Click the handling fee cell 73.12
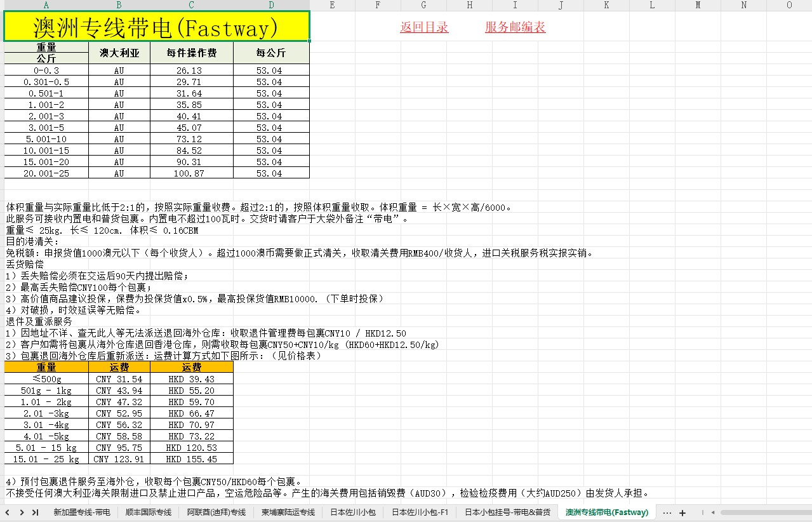This screenshot has height=522, width=812. (x=192, y=139)
